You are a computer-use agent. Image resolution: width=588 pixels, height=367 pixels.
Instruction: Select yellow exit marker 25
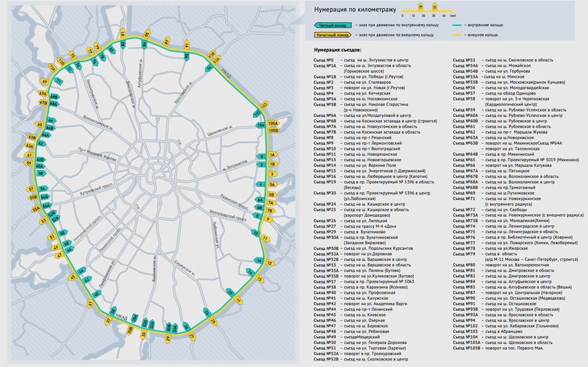(213, 321)
